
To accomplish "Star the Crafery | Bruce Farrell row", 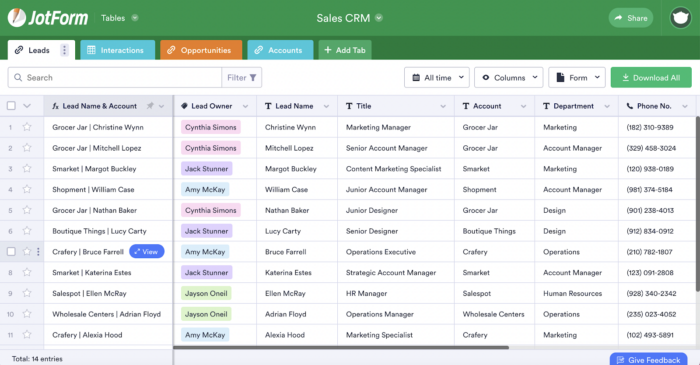I will [x=27, y=252].
